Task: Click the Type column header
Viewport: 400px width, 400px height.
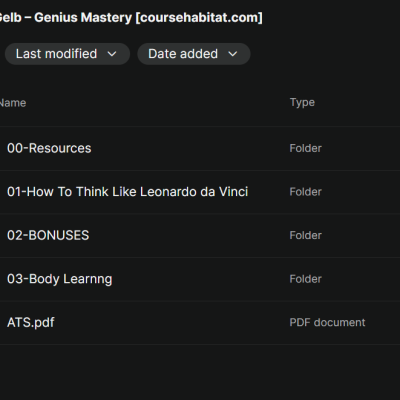Action: [302, 103]
